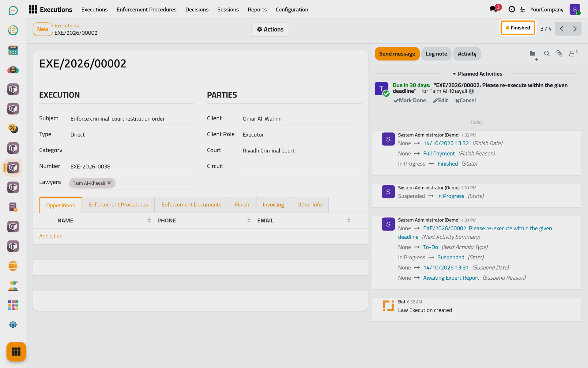588x368 pixels.
Task: Remove the Taim Al-Khayali lawyer tag
Action: [109, 183]
